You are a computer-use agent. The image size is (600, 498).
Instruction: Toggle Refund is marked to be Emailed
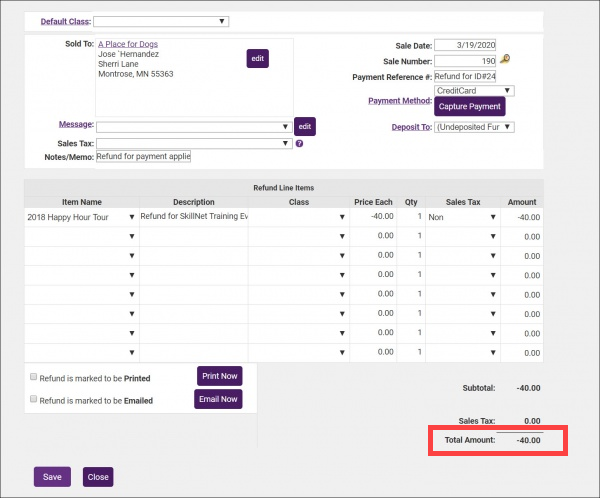[33, 399]
